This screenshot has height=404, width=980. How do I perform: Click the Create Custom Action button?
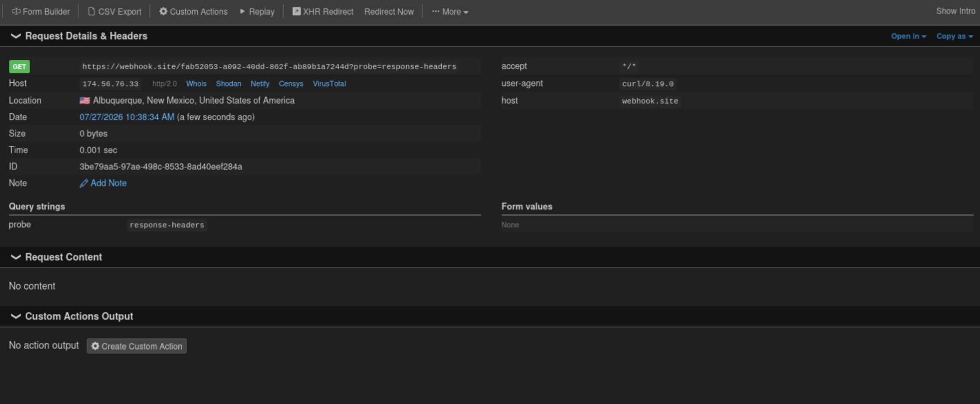137,346
